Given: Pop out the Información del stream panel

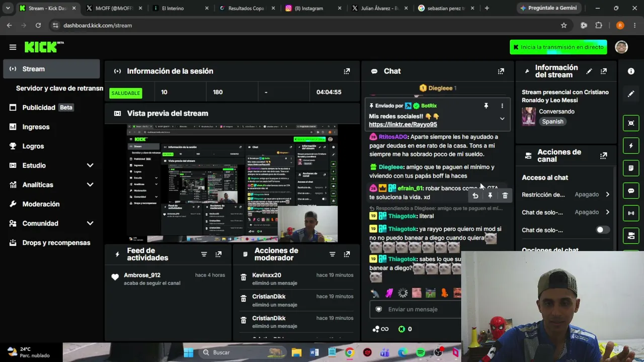Looking at the screenshot, I should coord(603,71).
